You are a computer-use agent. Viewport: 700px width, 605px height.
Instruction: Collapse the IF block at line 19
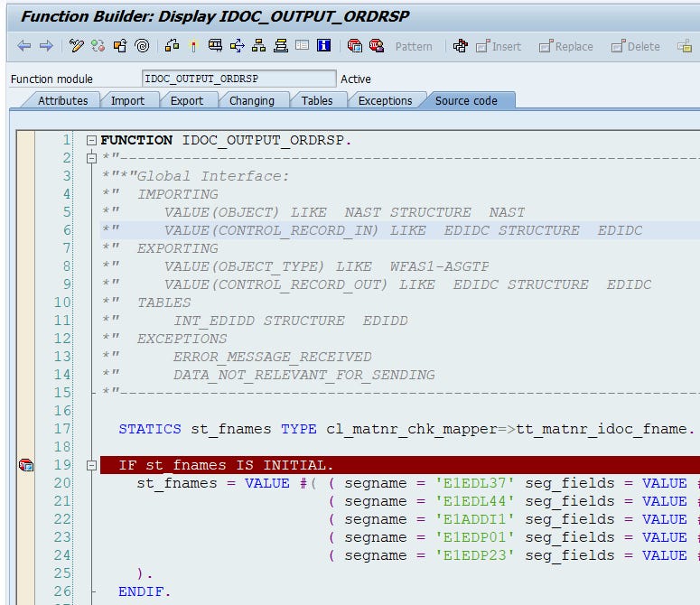(x=91, y=465)
